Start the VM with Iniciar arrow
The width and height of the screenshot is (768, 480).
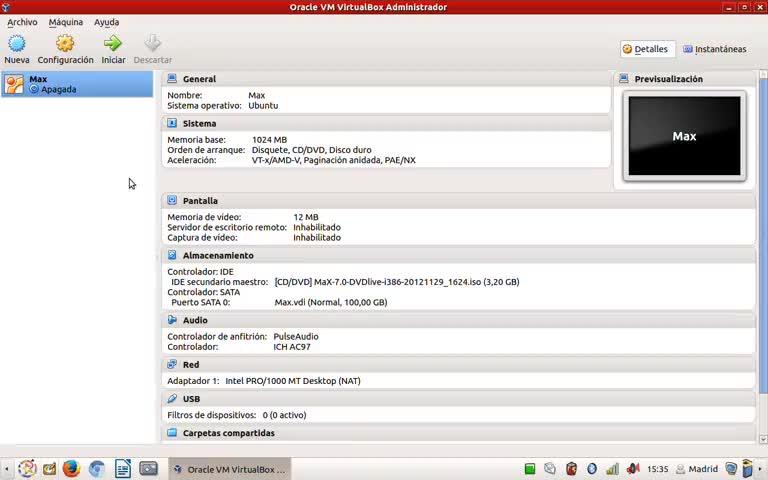click(113, 44)
